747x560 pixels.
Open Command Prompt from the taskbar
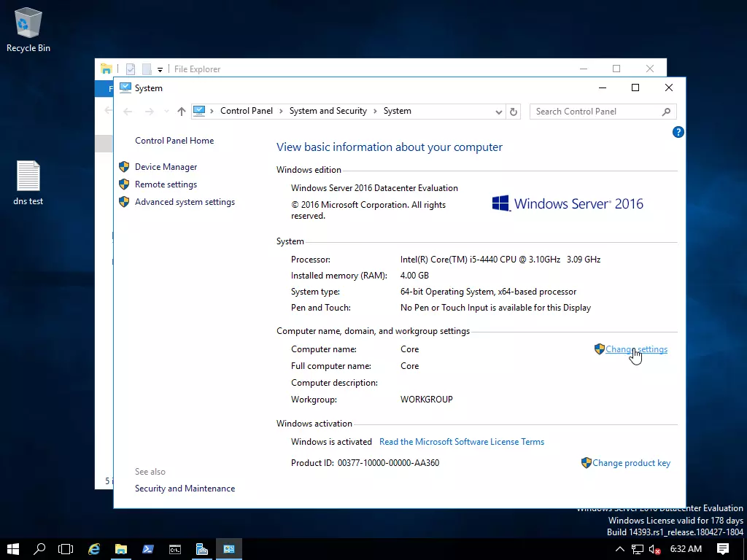(175, 549)
